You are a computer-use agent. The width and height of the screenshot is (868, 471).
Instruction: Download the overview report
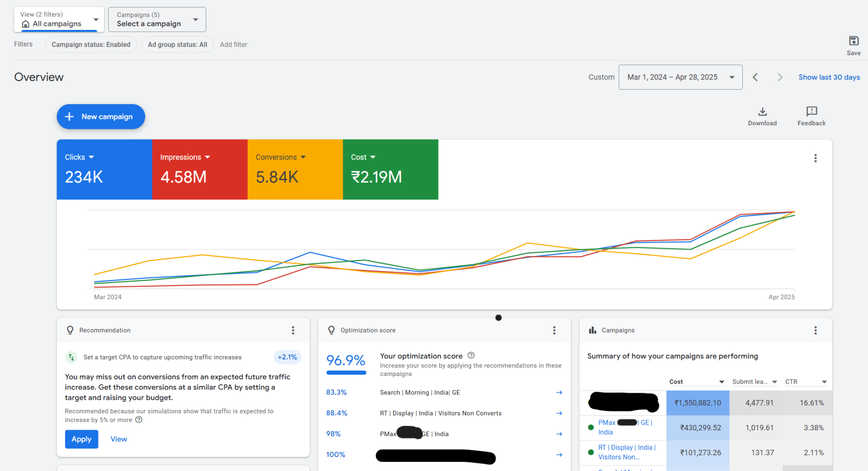pyautogui.click(x=762, y=112)
